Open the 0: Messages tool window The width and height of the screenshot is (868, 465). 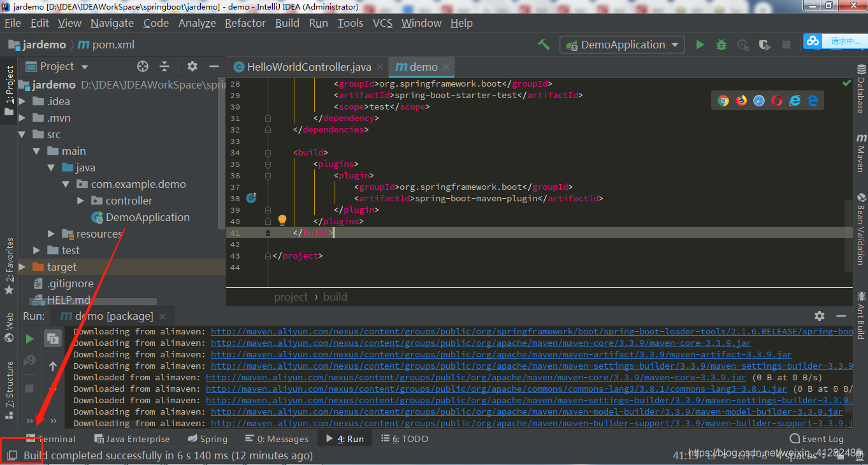277,439
